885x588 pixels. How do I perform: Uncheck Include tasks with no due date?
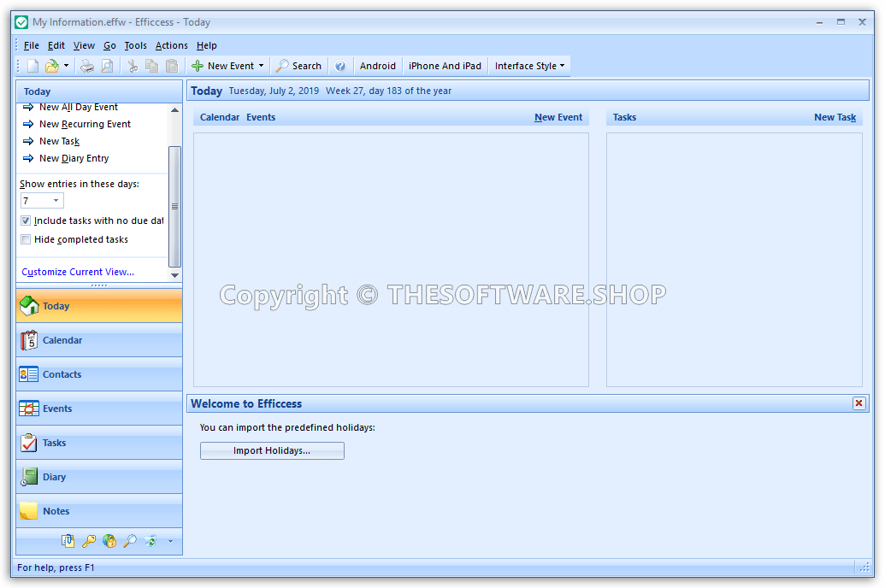point(26,220)
